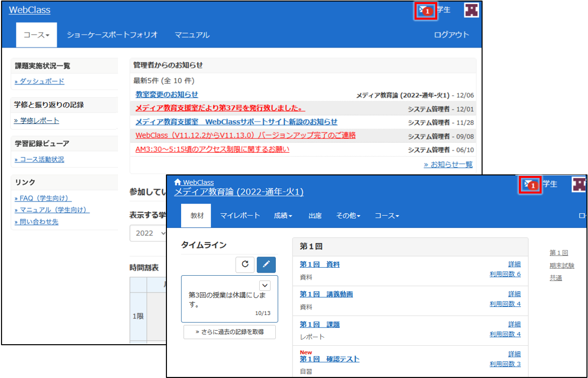The height and width of the screenshot is (378, 588).
Task: Select the 教材 tab
Action: tap(196, 215)
